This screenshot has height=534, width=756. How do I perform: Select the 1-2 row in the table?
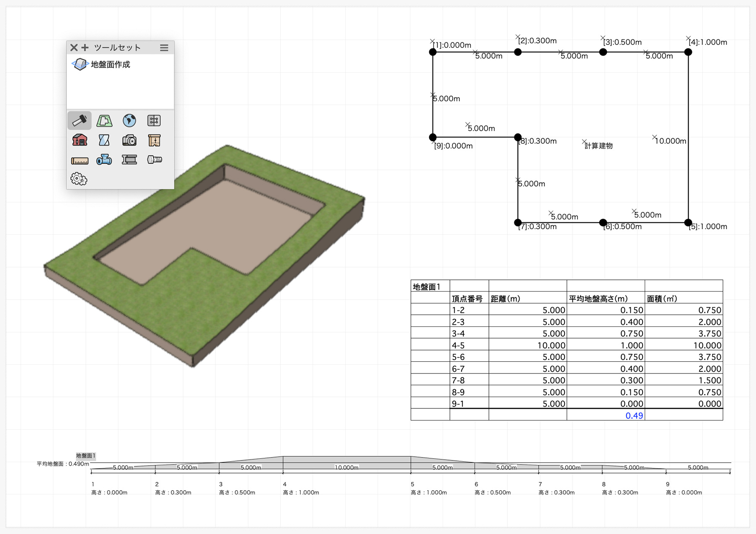pos(458,310)
